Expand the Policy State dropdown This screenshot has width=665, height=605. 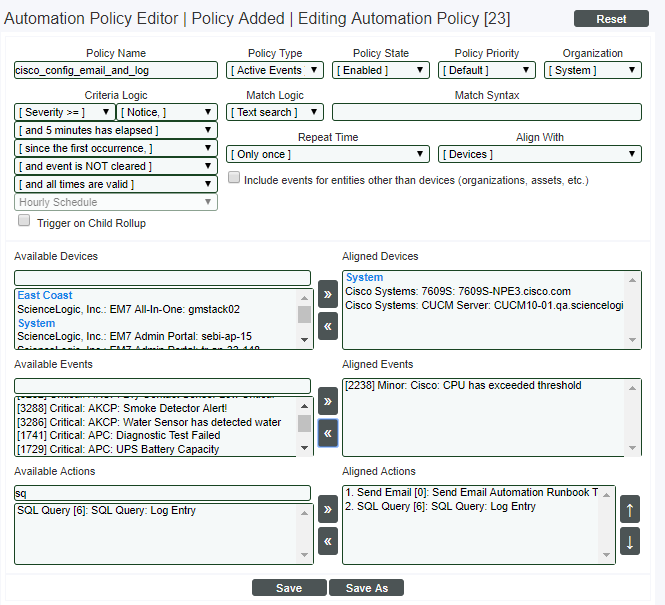pyautogui.click(x=381, y=70)
